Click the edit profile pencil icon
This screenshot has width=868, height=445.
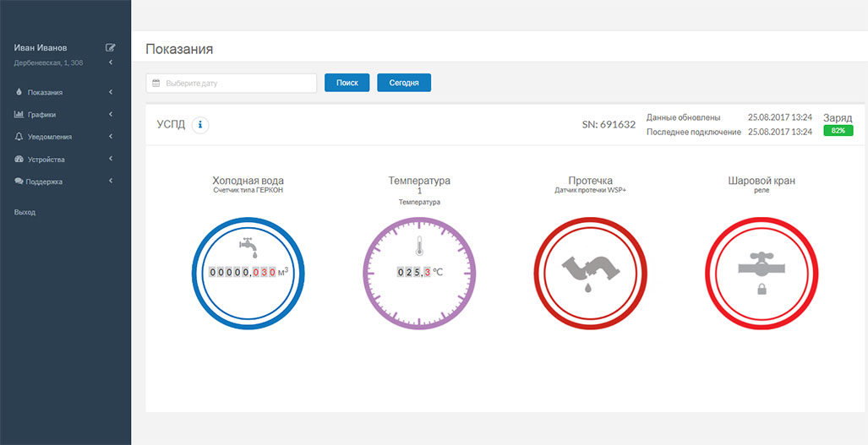[x=110, y=47]
